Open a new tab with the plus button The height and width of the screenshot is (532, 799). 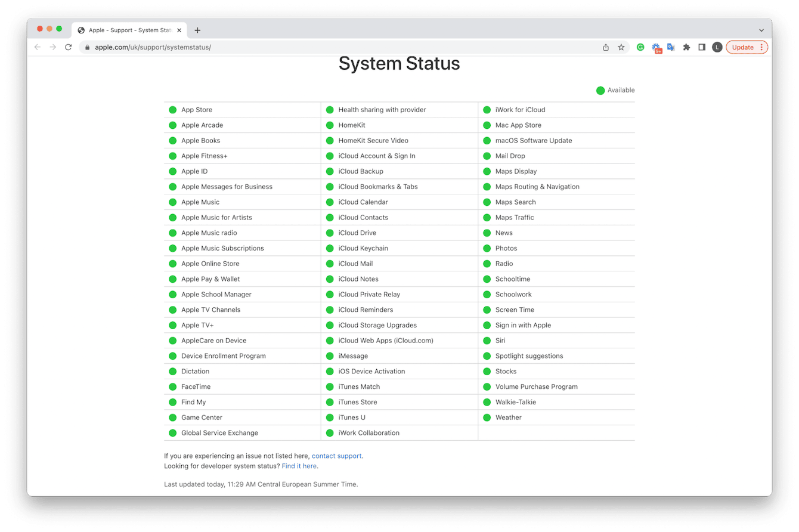click(198, 30)
